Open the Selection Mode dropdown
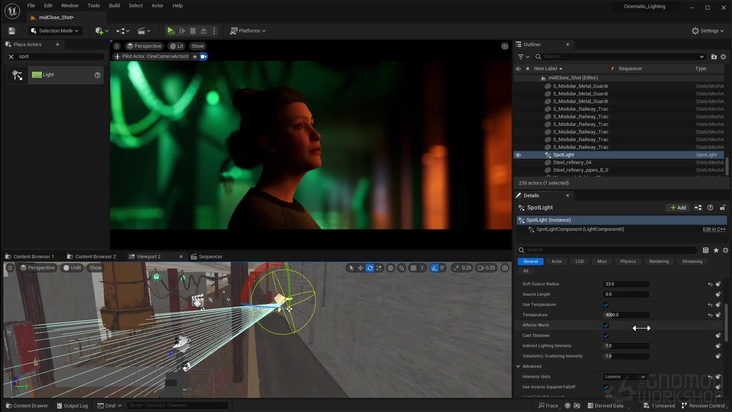732x412 pixels. click(58, 31)
